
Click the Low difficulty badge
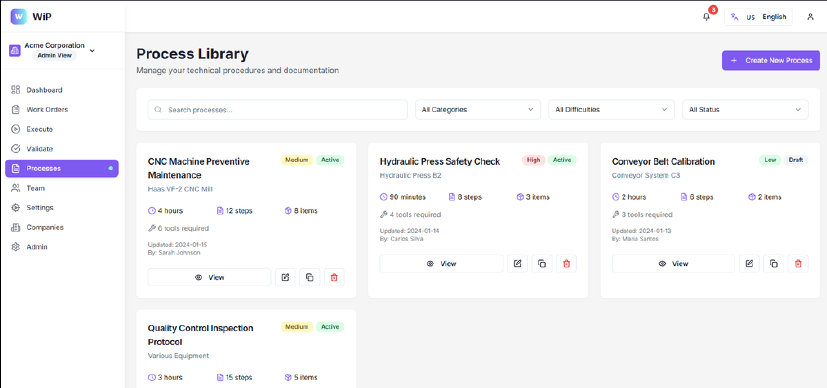[770, 160]
